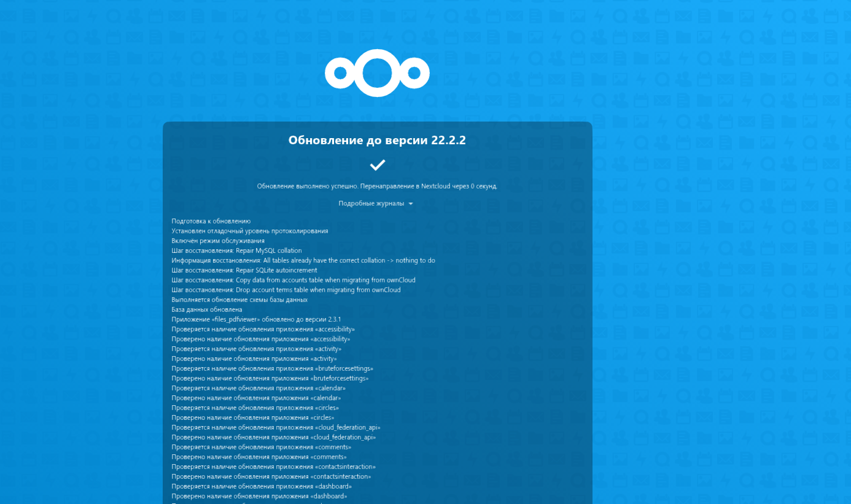The image size is (851, 504).
Task: Click the success checkmark icon
Action: tap(377, 165)
